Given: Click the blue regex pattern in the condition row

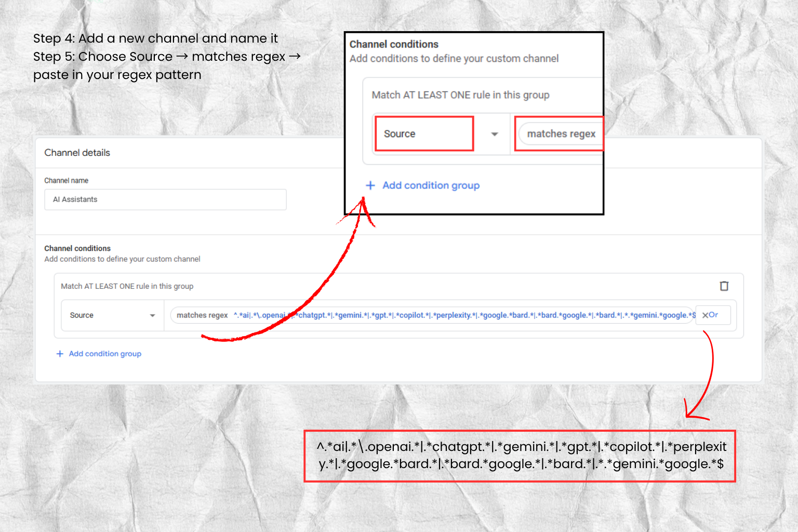Looking at the screenshot, I should [x=464, y=315].
